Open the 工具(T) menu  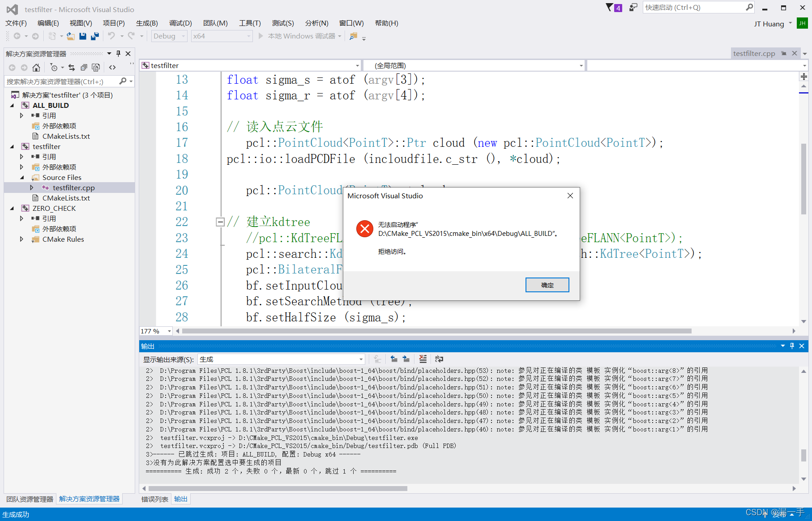tap(250, 23)
